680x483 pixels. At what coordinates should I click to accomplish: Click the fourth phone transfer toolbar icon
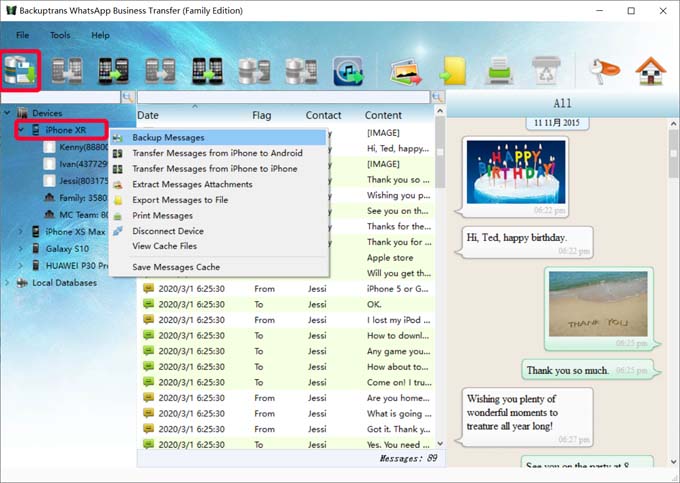click(x=160, y=71)
